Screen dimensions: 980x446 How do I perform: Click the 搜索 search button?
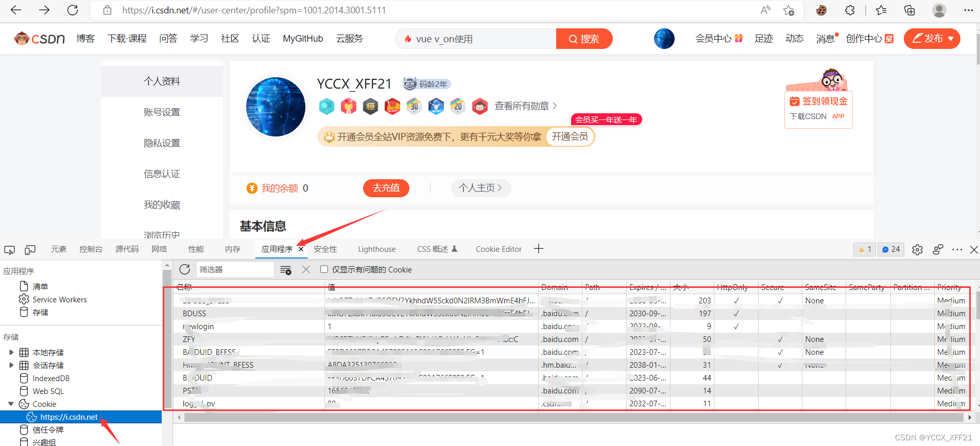pos(584,39)
